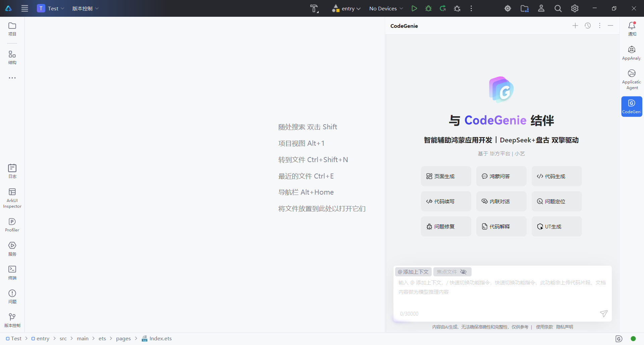
Task: Click pages in the breadcrumb
Action: (x=123, y=339)
